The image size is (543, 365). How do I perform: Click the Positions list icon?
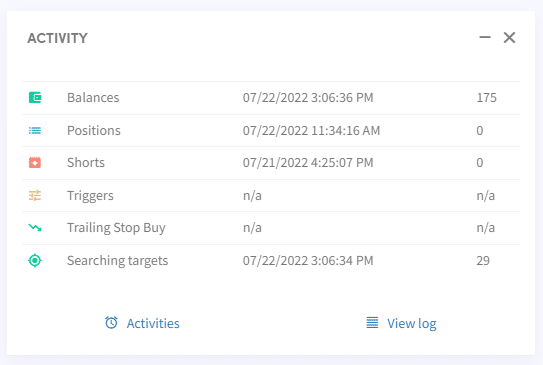click(x=35, y=131)
